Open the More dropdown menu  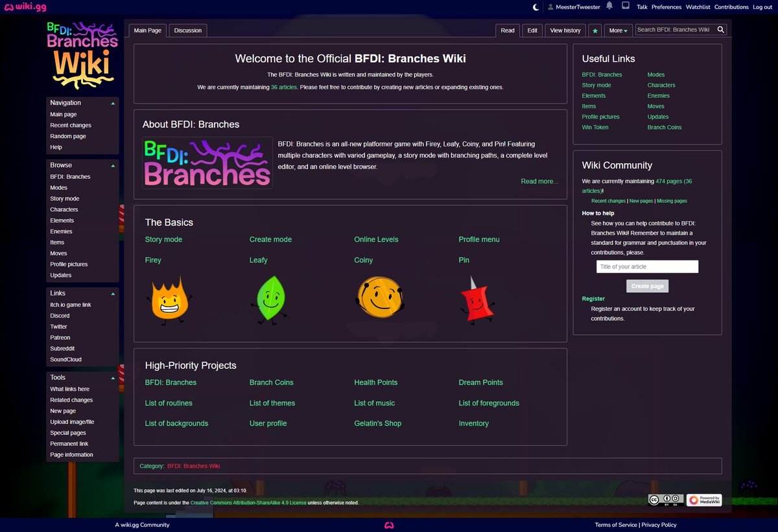[x=619, y=30]
